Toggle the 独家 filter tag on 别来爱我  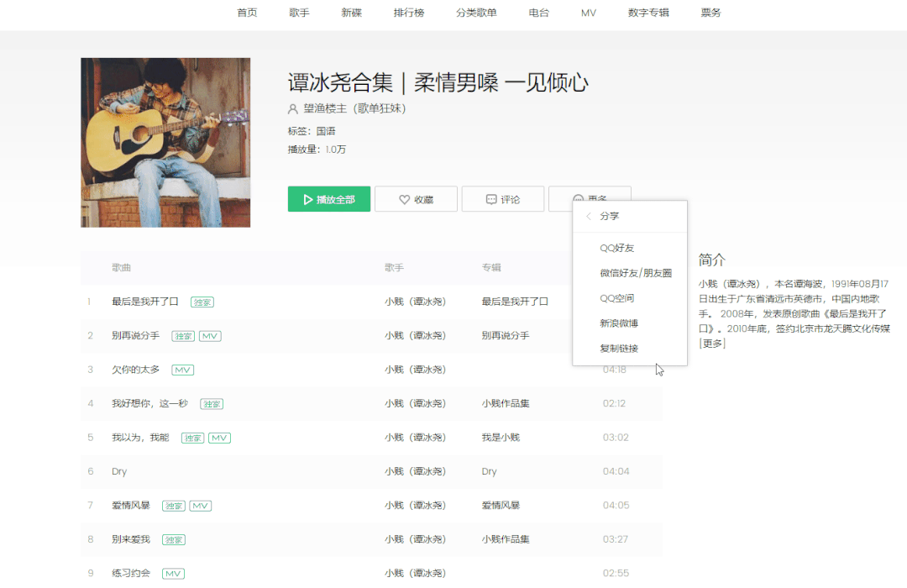(173, 540)
